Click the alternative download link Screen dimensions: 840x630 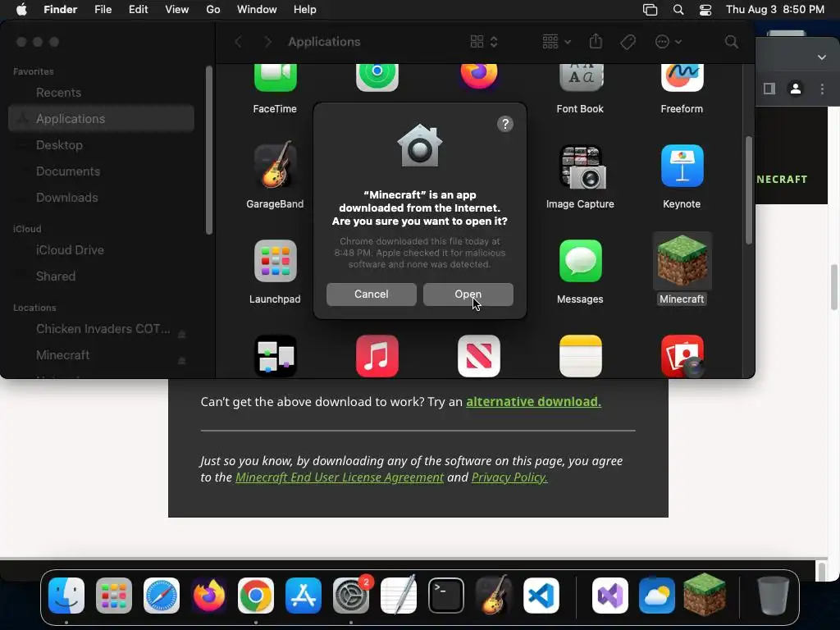533,402
